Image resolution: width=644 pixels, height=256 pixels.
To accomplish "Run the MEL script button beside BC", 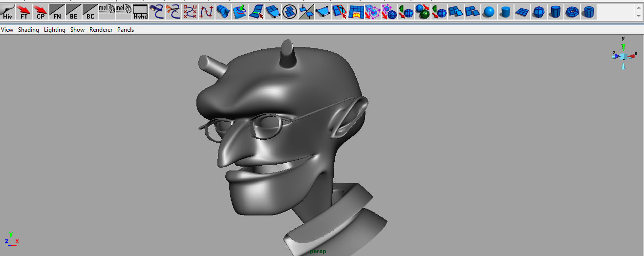I will [107, 11].
